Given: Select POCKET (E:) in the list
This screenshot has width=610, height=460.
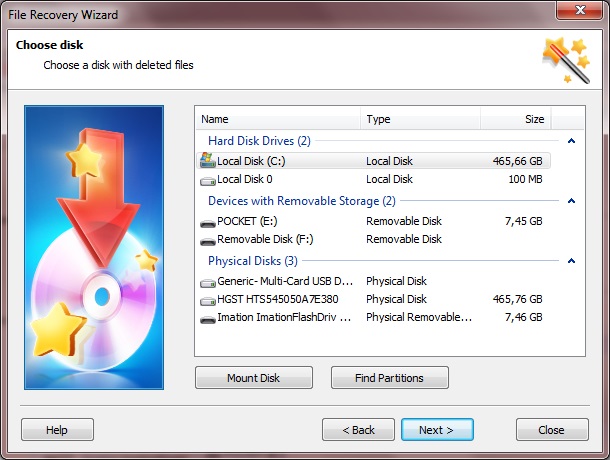Looking at the screenshot, I should pyautogui.click(x=247, y=221).
